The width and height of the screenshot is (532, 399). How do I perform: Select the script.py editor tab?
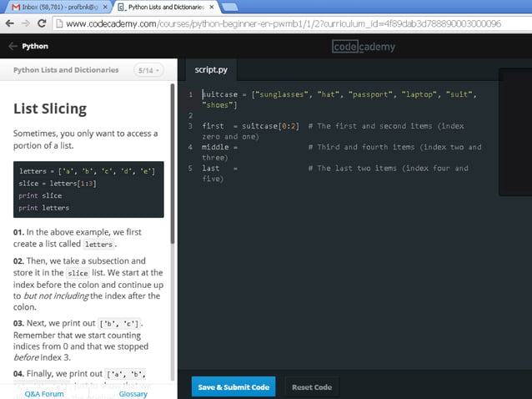pyautogui.click(x=211, y=70)
